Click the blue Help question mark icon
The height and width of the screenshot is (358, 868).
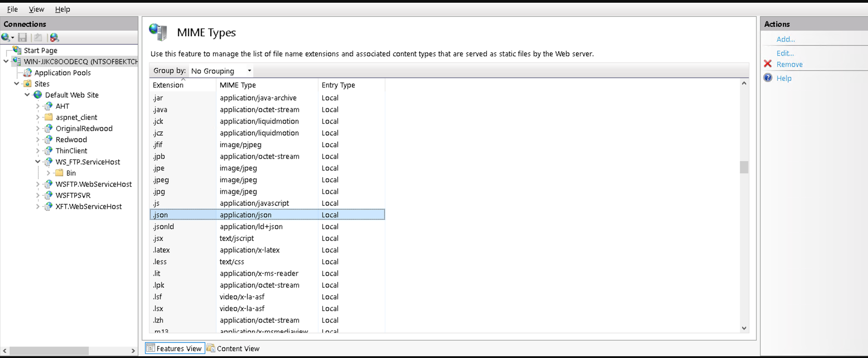(x=768, y=78)
